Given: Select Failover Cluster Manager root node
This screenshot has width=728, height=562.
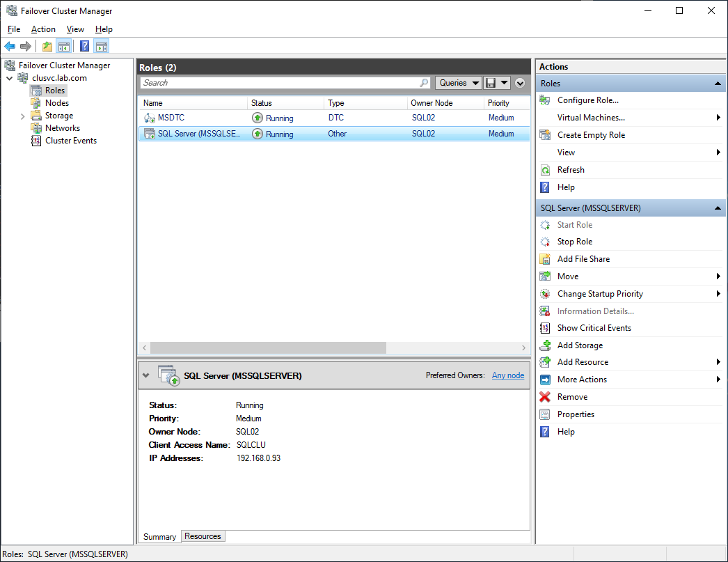Looking at the screenshot, I should click(x=64, y=65).
